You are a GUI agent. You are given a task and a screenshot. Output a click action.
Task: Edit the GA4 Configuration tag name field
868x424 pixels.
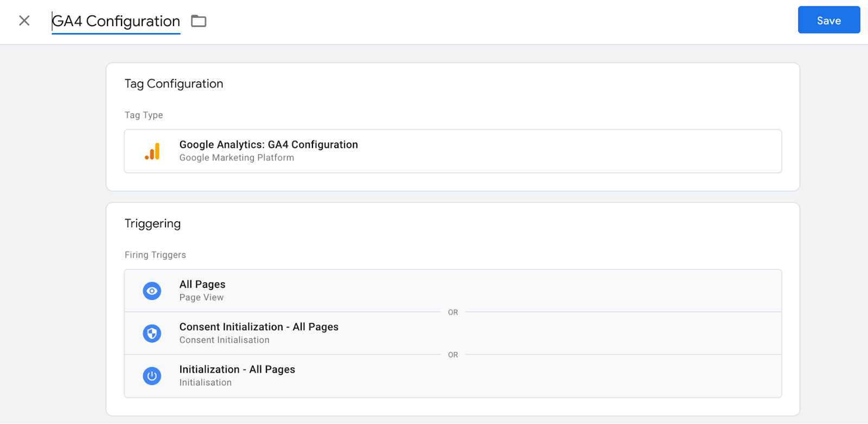(116, 21)
